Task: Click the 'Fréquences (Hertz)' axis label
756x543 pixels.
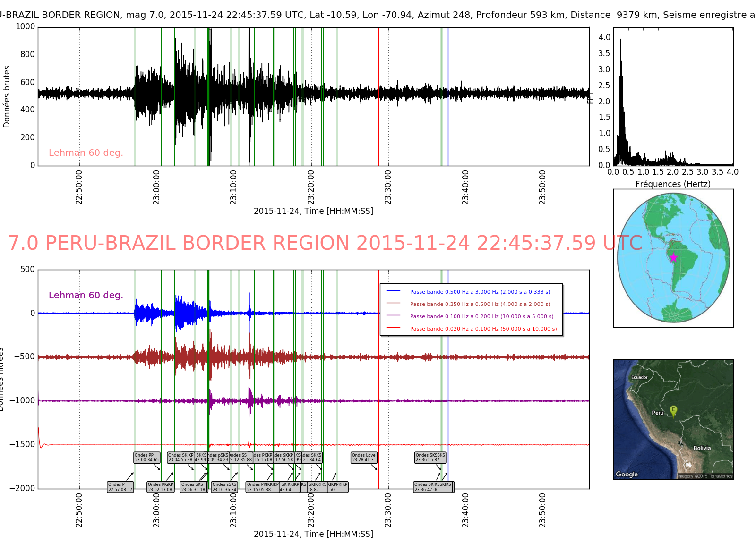Action: pos(673,184)
